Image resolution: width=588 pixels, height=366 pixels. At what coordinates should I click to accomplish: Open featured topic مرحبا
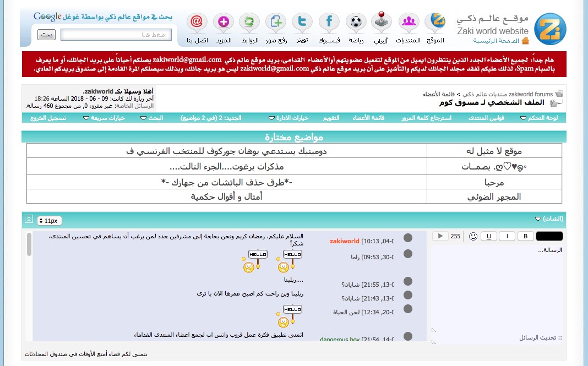[494, 183]
